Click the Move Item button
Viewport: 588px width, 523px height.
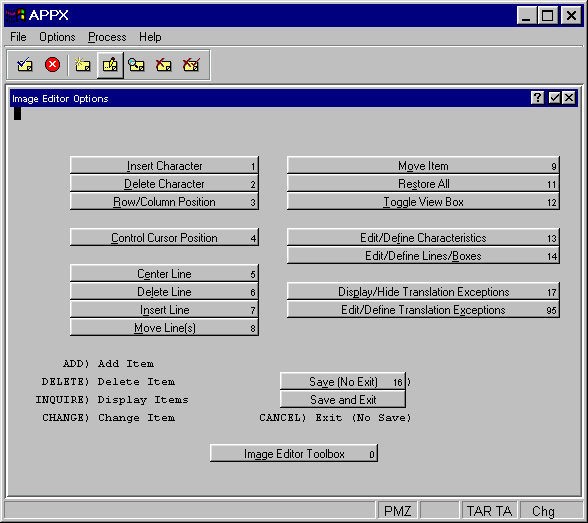[x=423, y=165]
